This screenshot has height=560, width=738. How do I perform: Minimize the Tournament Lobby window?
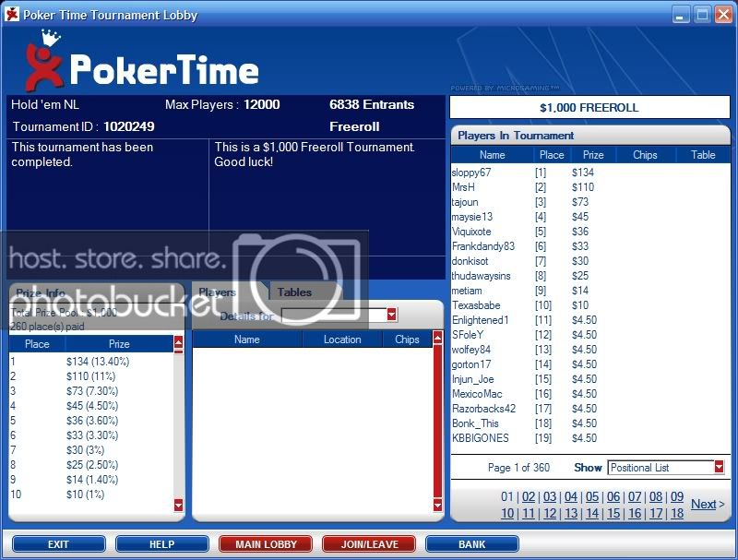[x=680, y=15]
